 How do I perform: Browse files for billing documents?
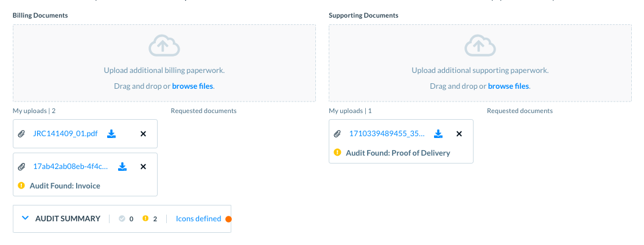pyautogui.click(x=192, y=86)
